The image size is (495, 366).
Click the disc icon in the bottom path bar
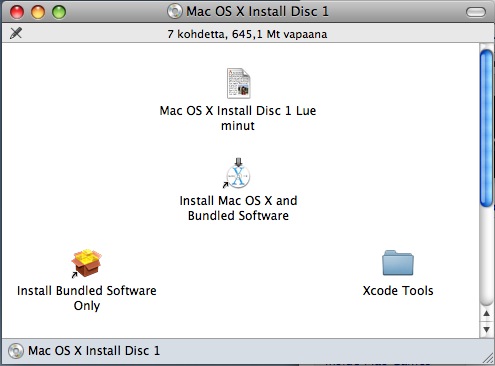(x=16, y=351)
